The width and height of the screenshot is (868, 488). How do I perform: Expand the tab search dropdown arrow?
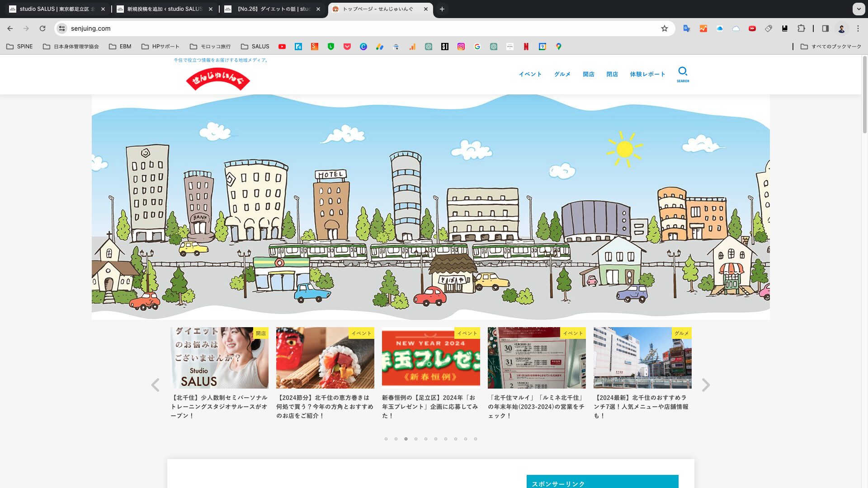(859, 9)
